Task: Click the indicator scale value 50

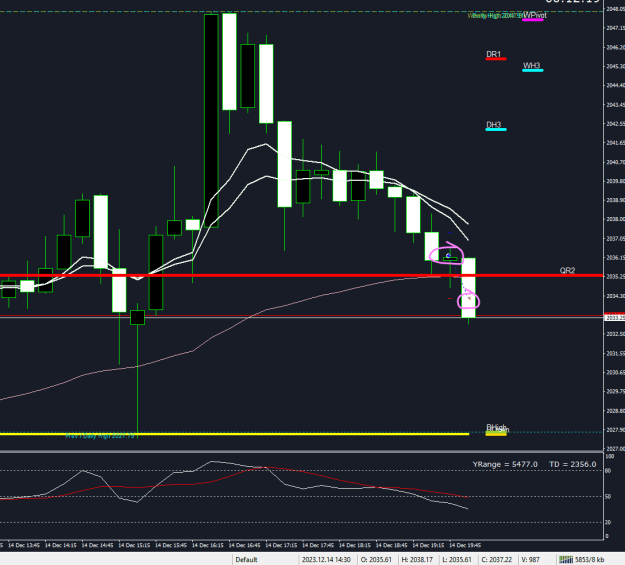Action: [608, 497]
